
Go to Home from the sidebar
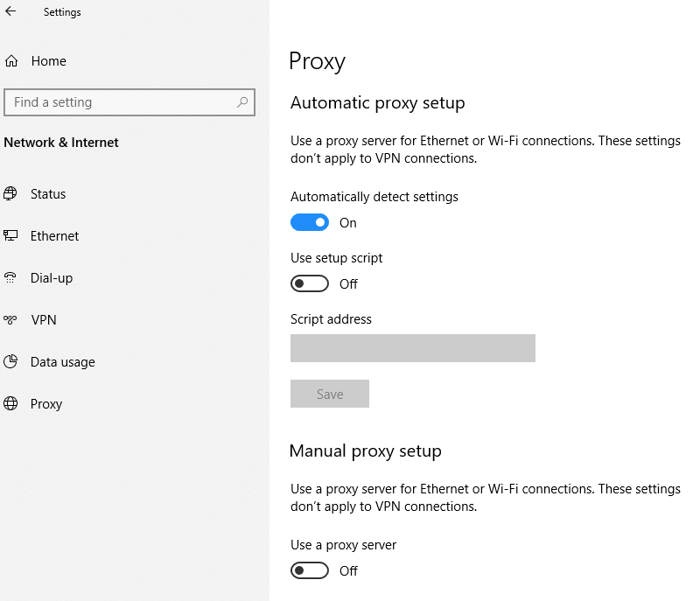click(48, 60)
